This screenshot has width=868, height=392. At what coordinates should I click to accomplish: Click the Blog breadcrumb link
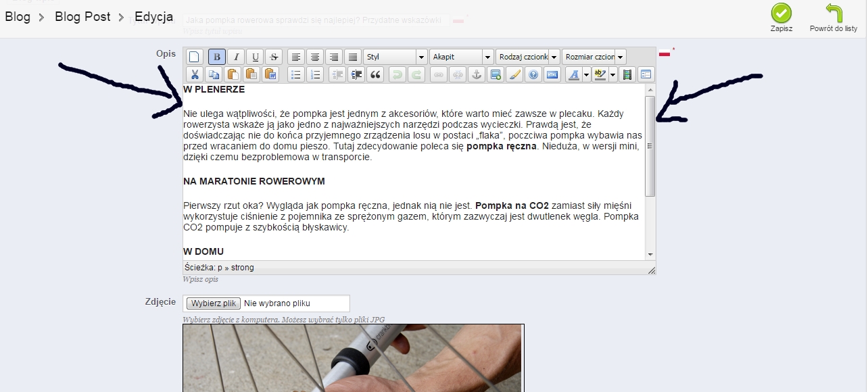tap(18, 17)
